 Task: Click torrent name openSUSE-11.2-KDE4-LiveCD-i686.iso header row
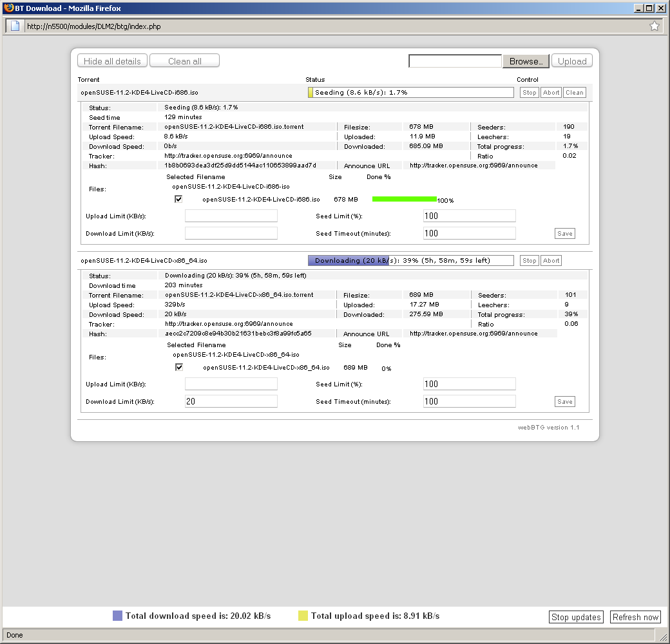click(x=139, y=92)
